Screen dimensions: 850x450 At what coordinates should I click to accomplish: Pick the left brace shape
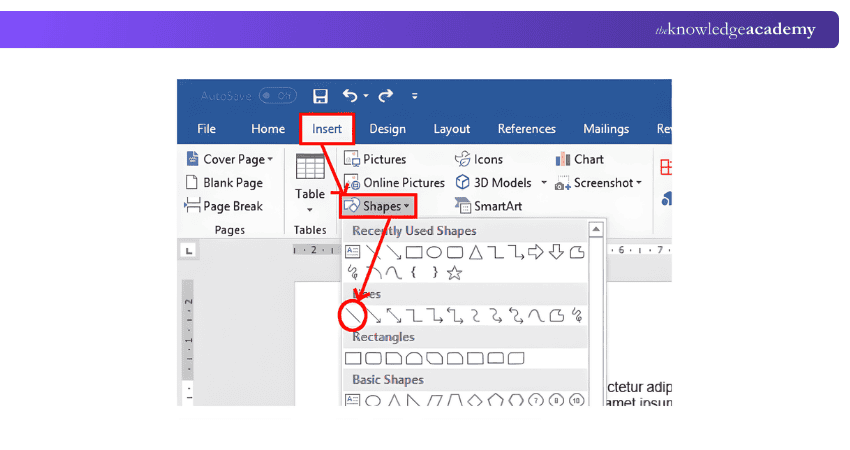coord(414,273)
